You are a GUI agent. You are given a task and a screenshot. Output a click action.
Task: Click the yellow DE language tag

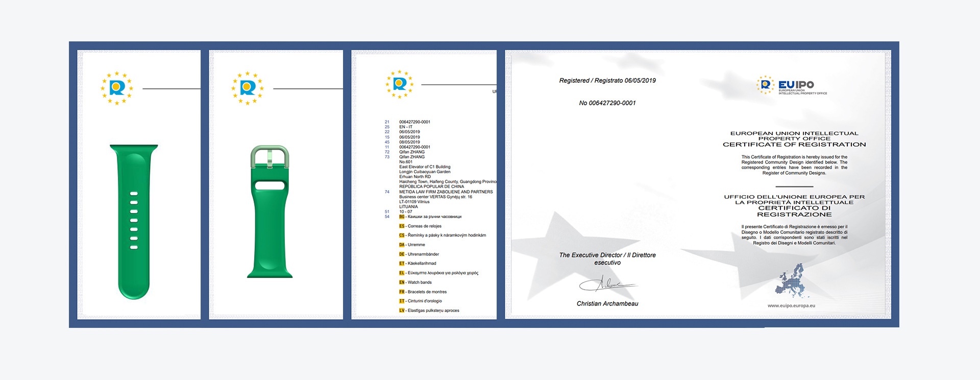click(x=402, y=254)
